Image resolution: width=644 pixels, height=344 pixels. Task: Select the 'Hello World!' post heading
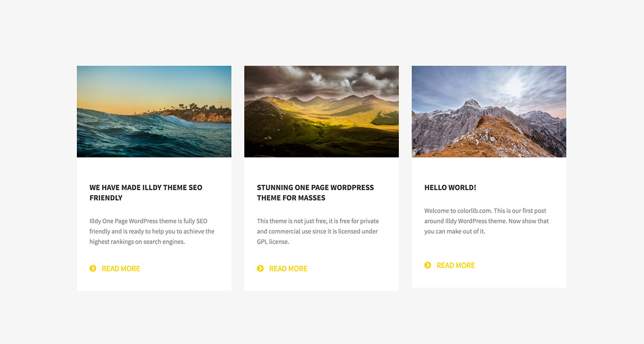pyautogui.click(x=450, y=187)
